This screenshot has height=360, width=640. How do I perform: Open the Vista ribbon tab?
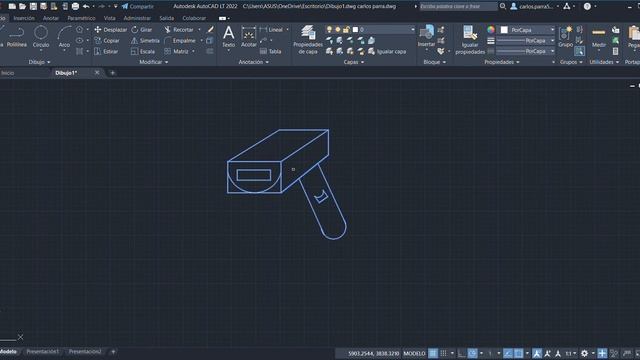click(x=109, y=18)
